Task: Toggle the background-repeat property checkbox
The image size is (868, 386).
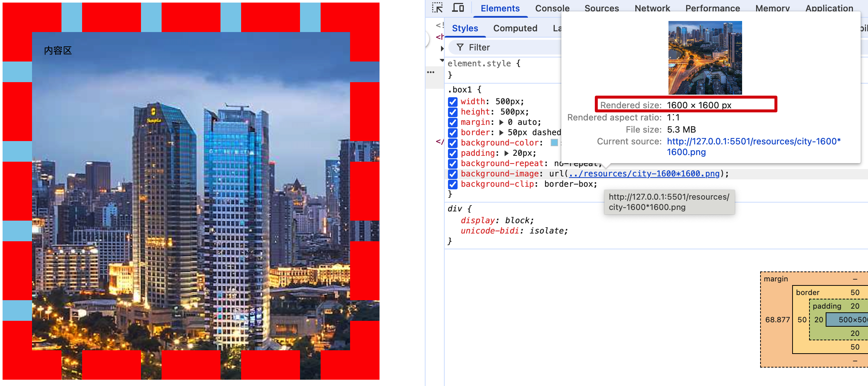Action: click(453, 164)
